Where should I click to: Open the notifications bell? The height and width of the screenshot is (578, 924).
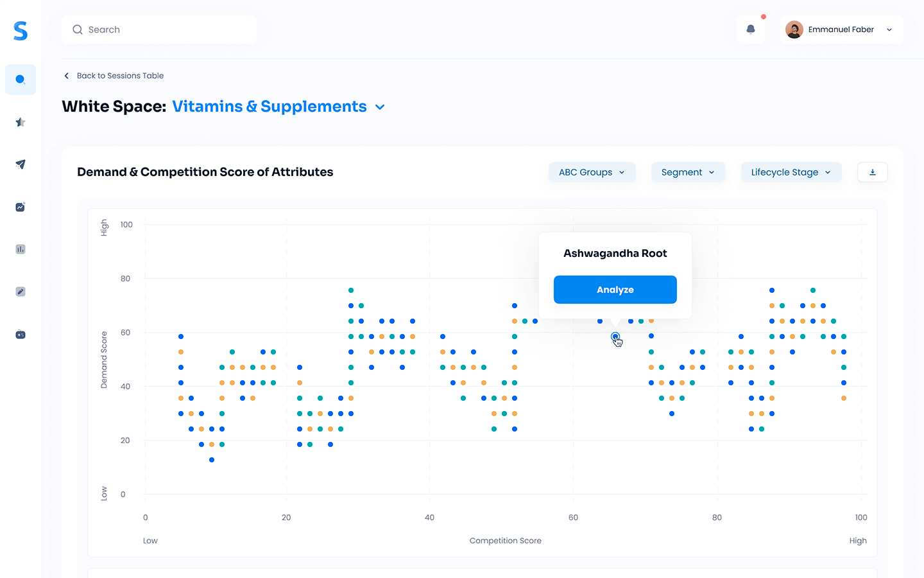point(751,30)
